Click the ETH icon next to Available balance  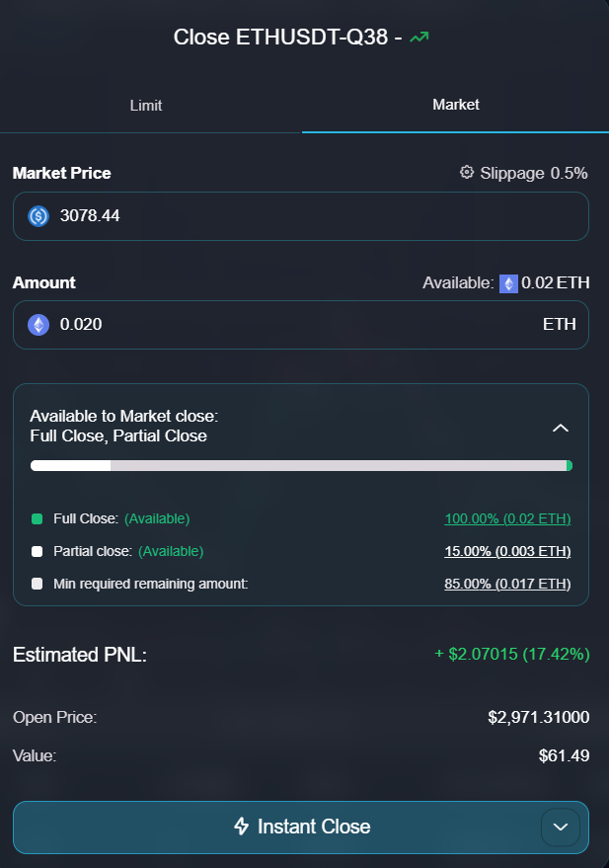coord(508,283)
